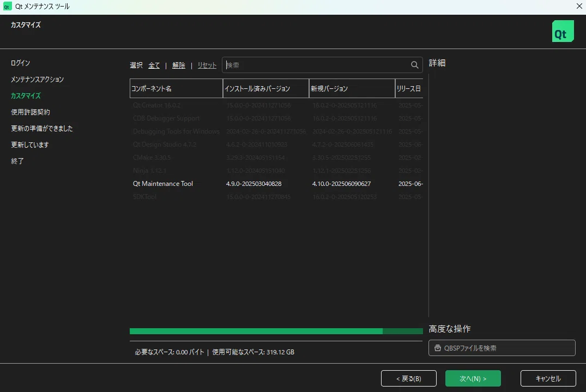Open 終了 step in sidebar
Screen dimensions: 586x392
pyautogui.click(x=17, y=161)
